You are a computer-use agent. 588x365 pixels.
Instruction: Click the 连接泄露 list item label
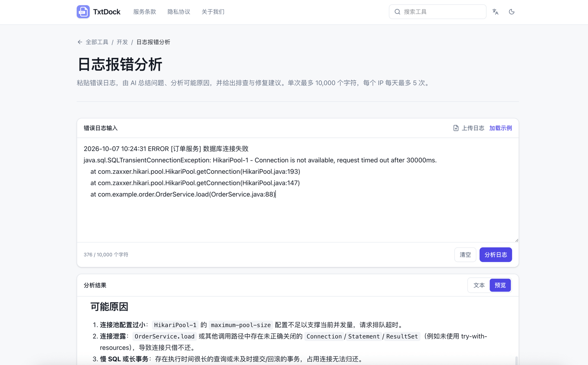[x=113, y=336]
